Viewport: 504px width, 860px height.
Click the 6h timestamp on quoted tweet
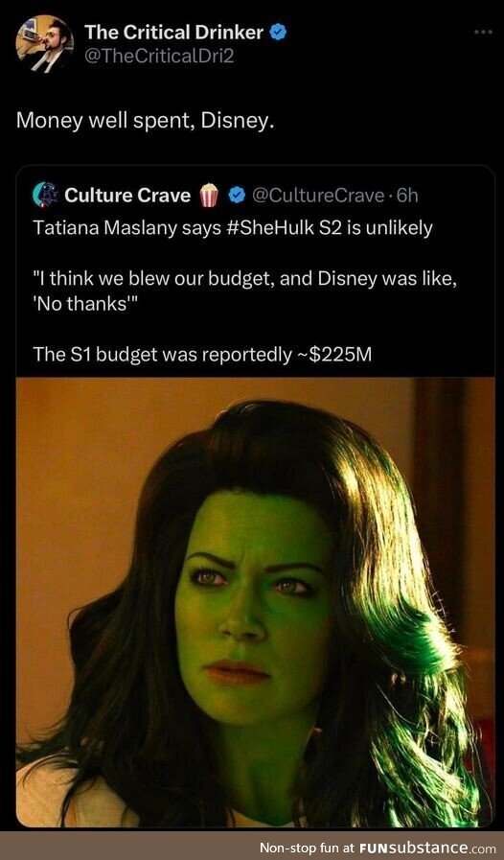coord(407,196)
